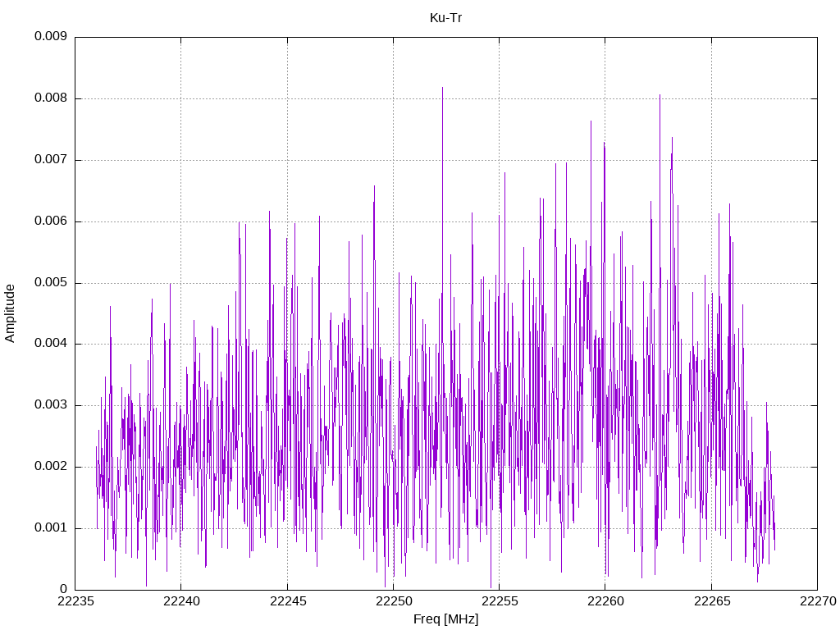Click the y-axis tick value 0.007

pyautogui.click(x=51, y=160)
